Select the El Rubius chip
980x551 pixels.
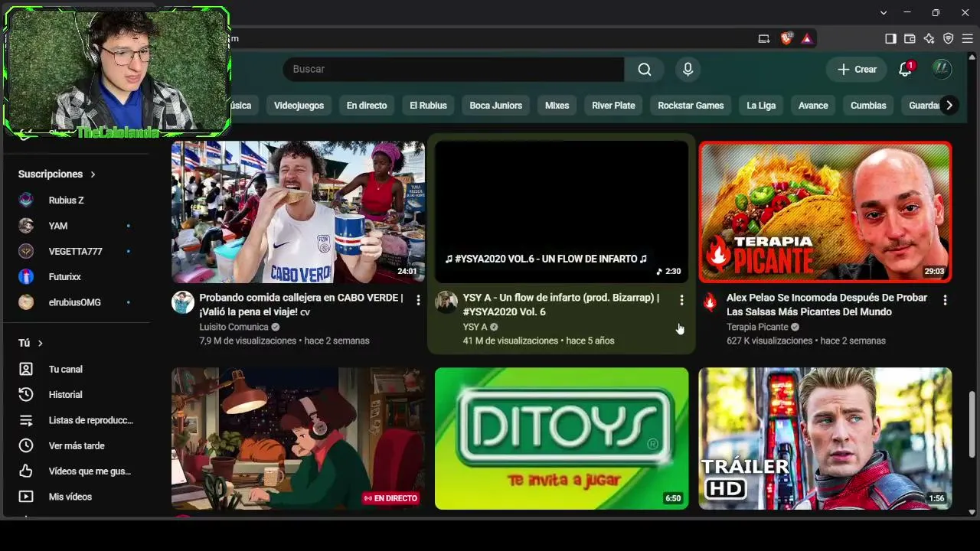(428, 106)
